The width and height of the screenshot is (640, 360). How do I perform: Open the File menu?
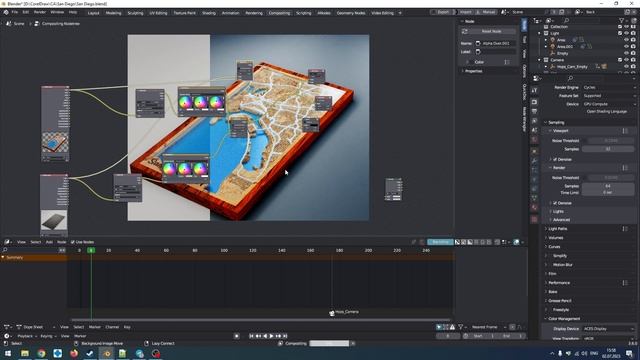coord(15,12)
